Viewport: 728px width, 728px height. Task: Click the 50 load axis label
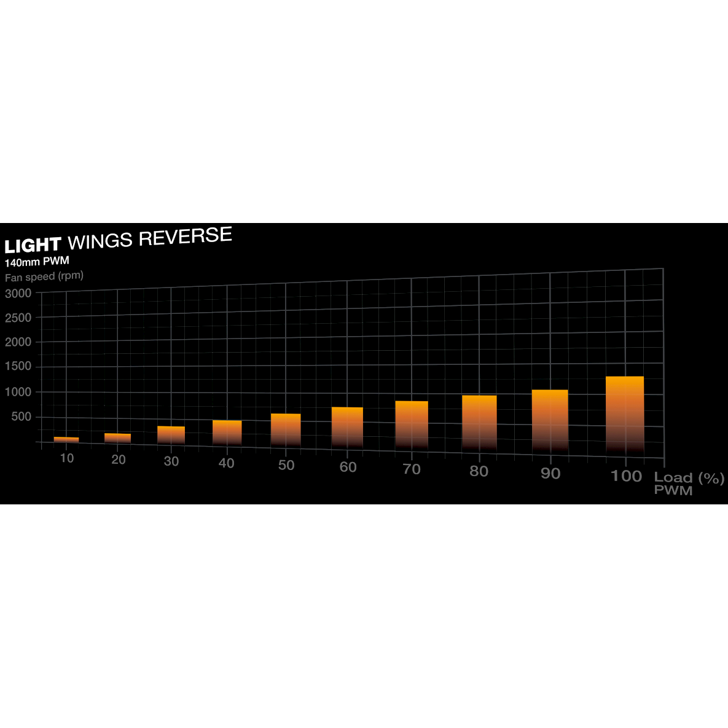coord(286,465)
